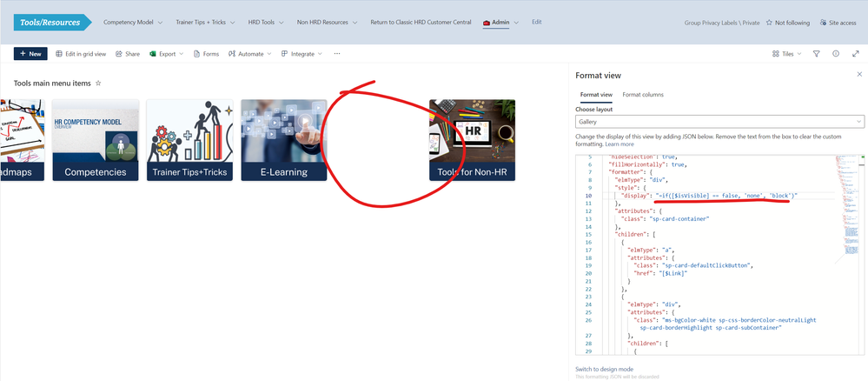The height and width of the screenshot is (381, 868).
Task: Click Return to Classic HRD Customer Central
Action: pos(421,23)
